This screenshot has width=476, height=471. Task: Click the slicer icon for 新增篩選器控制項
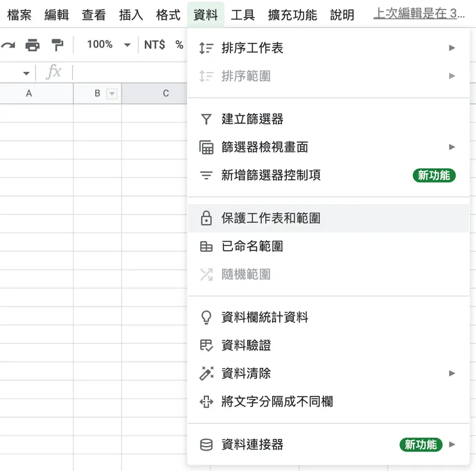coord(206,175)
